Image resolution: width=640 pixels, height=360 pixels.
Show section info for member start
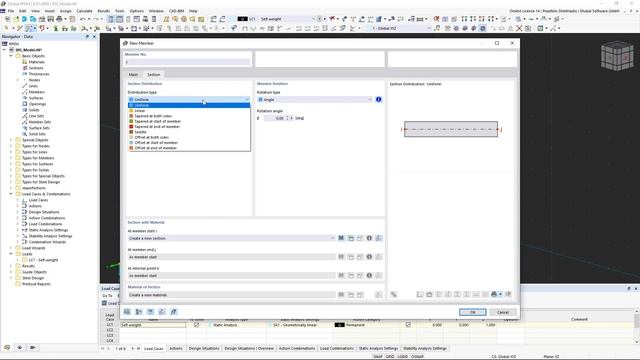tap(369, 238)
